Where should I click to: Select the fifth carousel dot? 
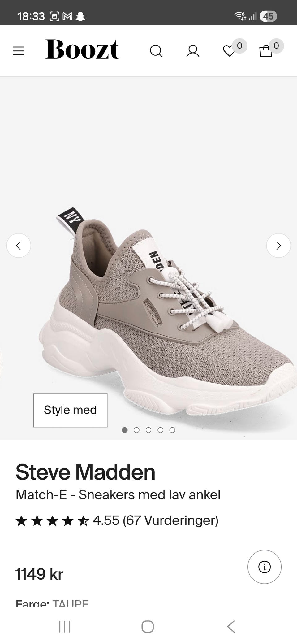(x=172, y=430)
